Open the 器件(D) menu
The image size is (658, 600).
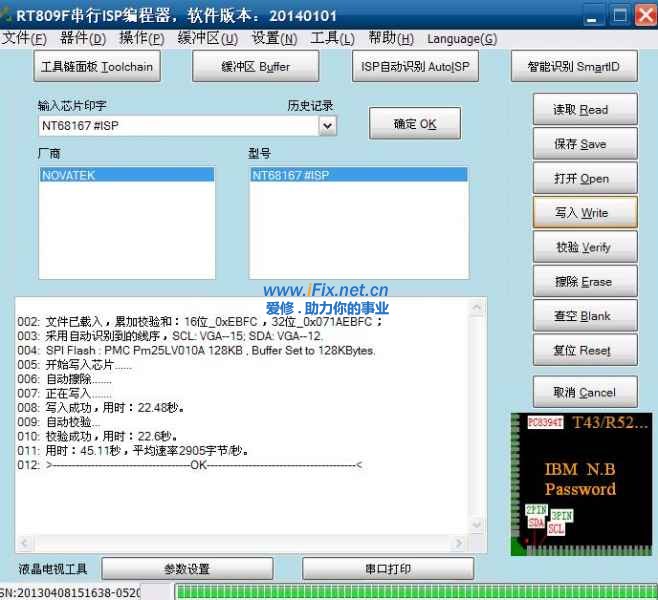tap(83, 39)
